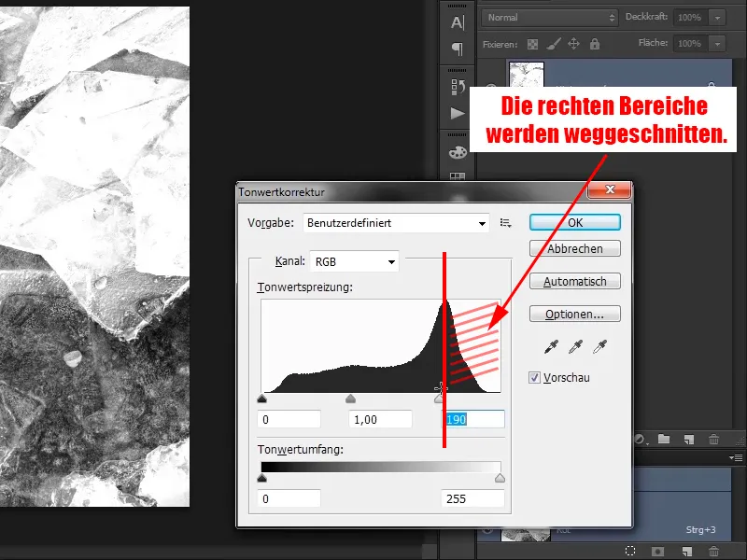Open the History panel icon
This screenshot has width=747, height=560.
[x=458, y=87]
